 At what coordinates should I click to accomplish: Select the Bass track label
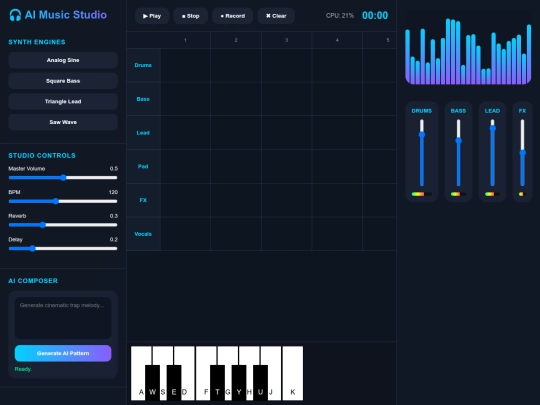click(x=143, y=99)
